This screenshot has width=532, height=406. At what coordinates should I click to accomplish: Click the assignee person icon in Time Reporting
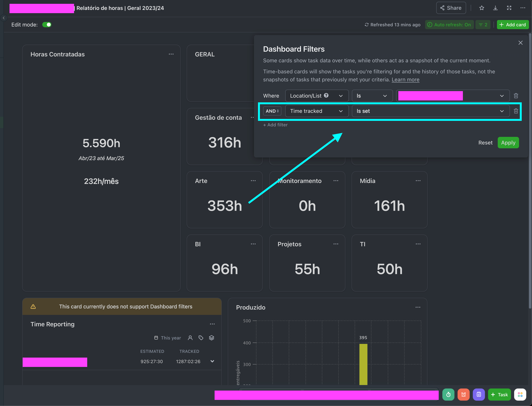[190, 338]
